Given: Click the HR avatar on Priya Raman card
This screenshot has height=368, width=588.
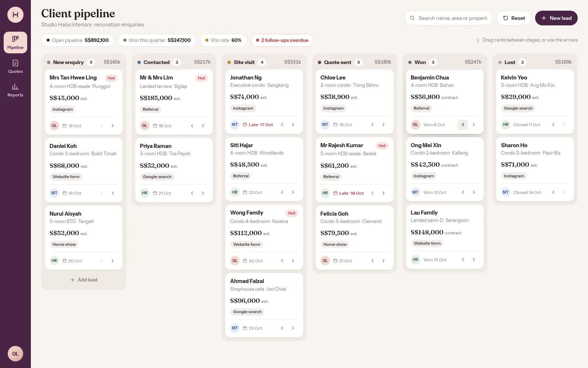Looking at the screenshot, I should [x=144, y=193].
